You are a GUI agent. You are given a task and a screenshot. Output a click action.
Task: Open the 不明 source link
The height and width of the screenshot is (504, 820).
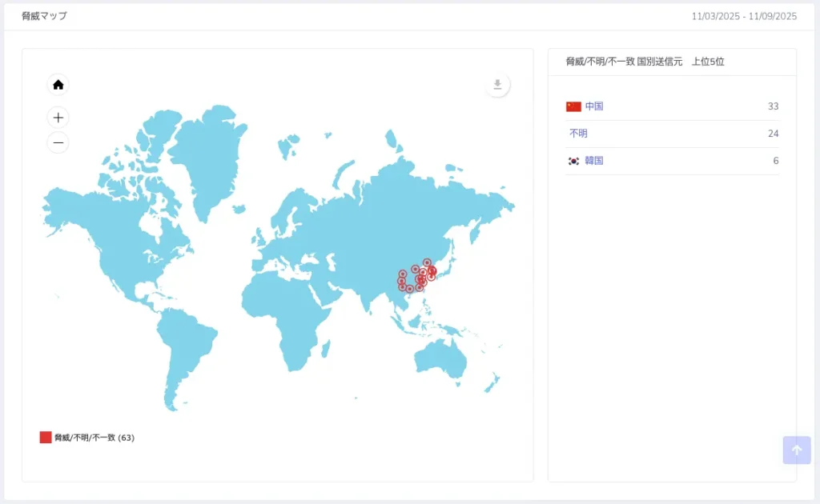(578, 134)
